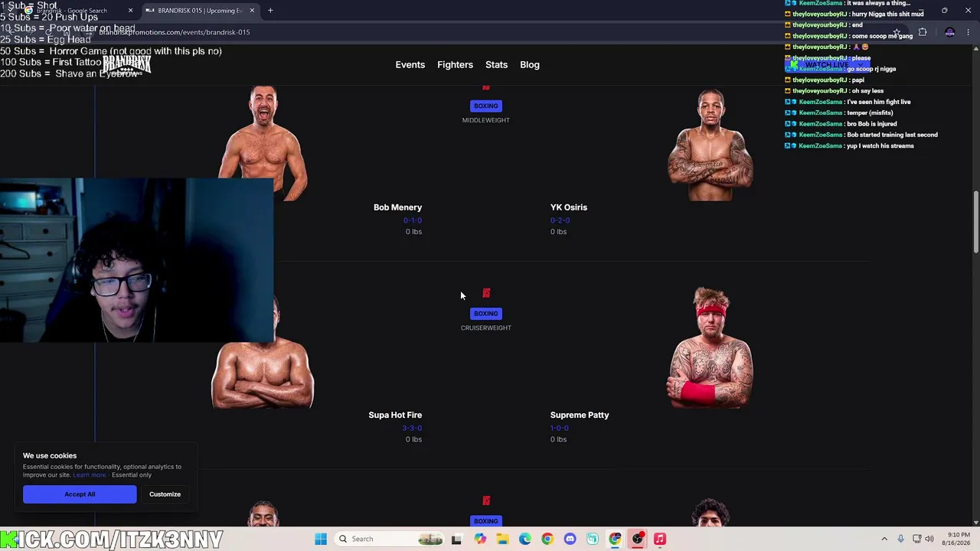Viewport: 980px width, 551px height.
Task: Close the Google Search browser tab
Action: [130, 11]
